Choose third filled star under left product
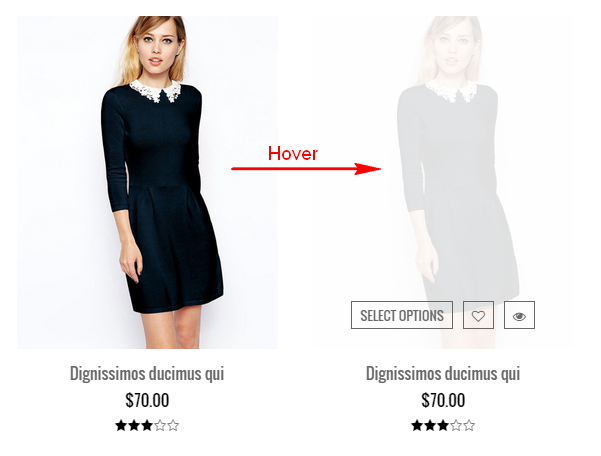 147,426
